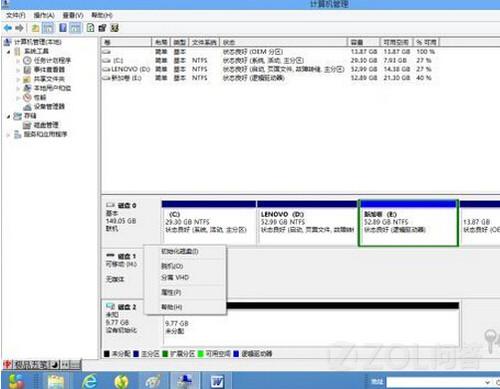Screen dimensions: 500x389
Task: Click the blue Help toolbar icon
Action: pyautogui.click(x=63, y=28)
